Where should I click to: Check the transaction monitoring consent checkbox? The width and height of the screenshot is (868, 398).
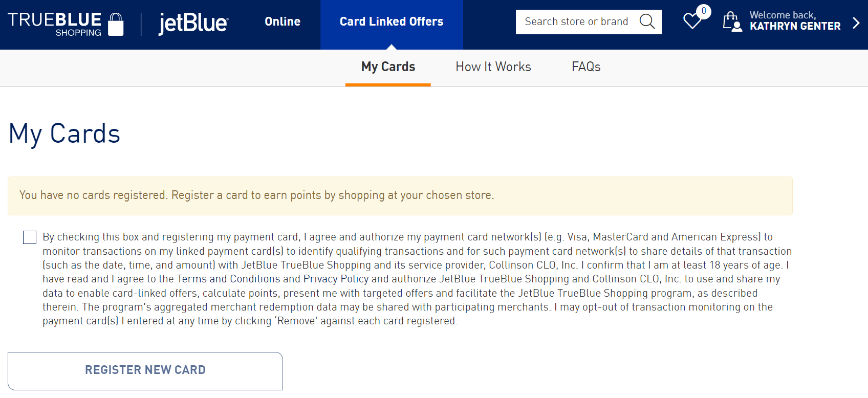point(29,237)
